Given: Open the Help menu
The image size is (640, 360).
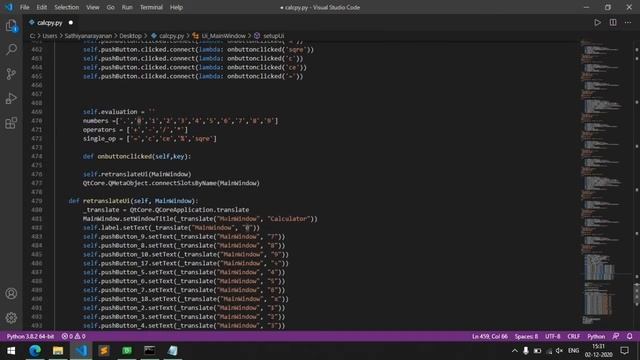Looking at the screenshot, I should pyautogui.click(x=176, y=7).
